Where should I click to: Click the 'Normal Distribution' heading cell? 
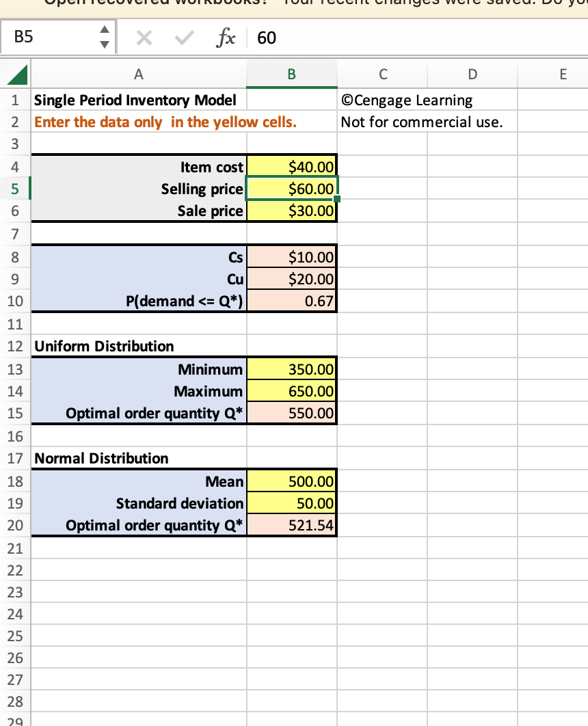(138, 458)
